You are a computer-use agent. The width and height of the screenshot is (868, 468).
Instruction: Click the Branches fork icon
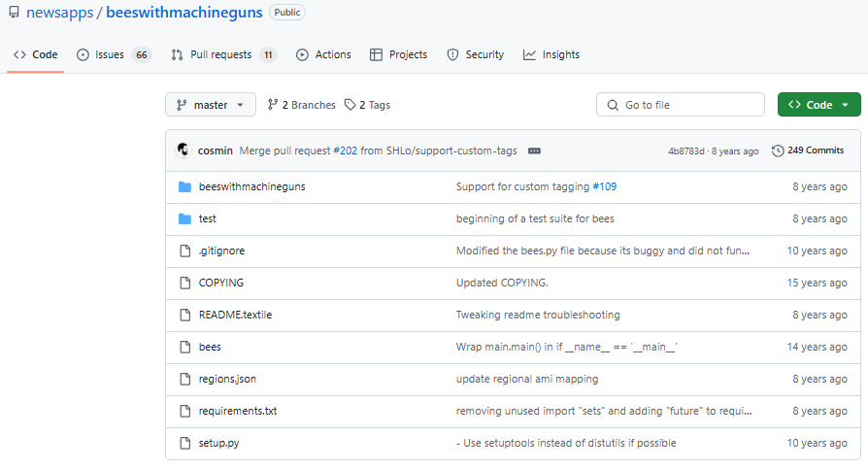coord(273,105)
